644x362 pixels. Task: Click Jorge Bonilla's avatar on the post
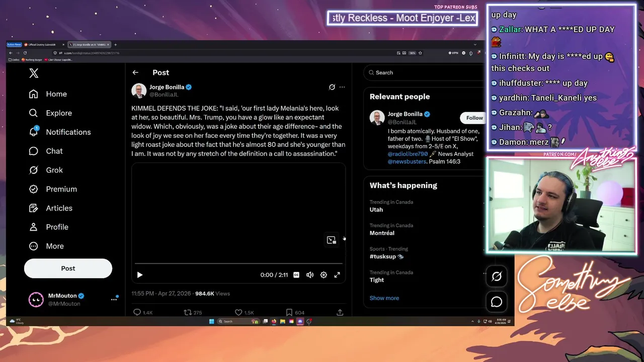(x=138, y=90)
